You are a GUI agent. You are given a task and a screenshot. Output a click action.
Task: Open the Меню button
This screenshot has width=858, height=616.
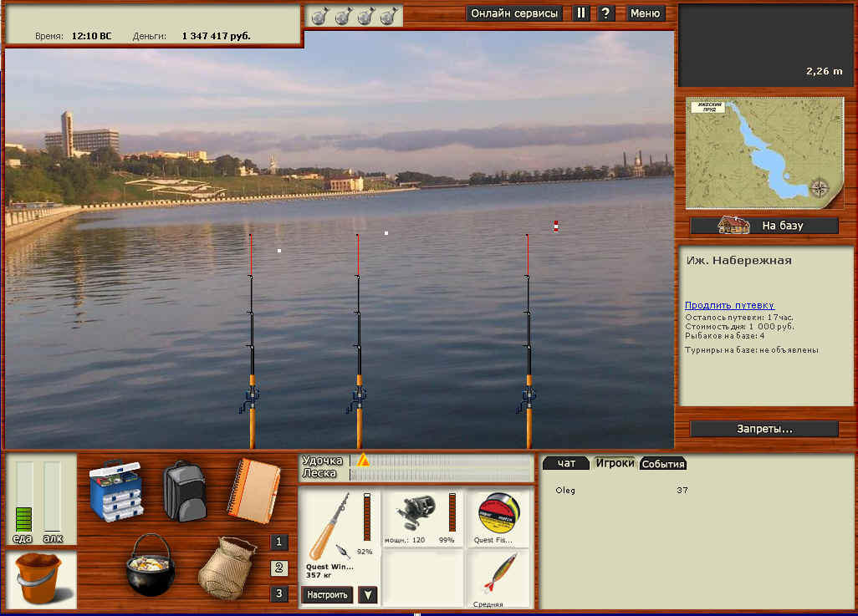645,13
